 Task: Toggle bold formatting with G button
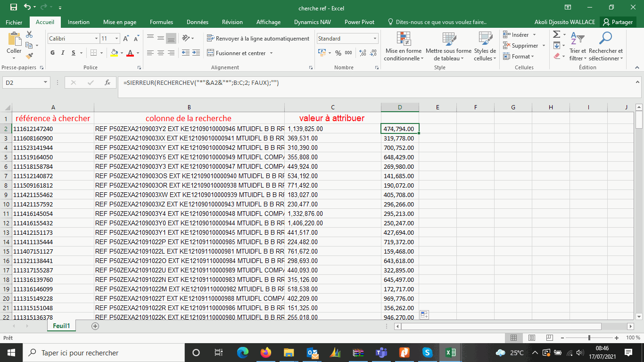pos(53,53)
